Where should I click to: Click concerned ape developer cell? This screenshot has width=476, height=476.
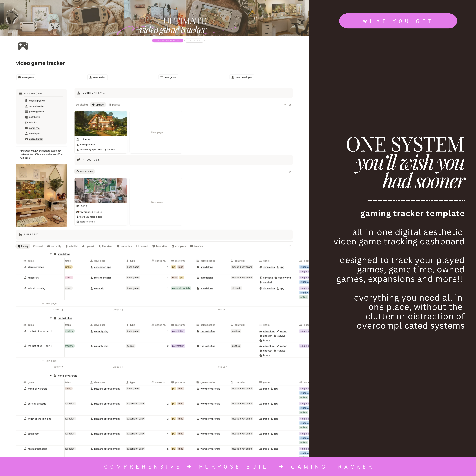(101, 267)
